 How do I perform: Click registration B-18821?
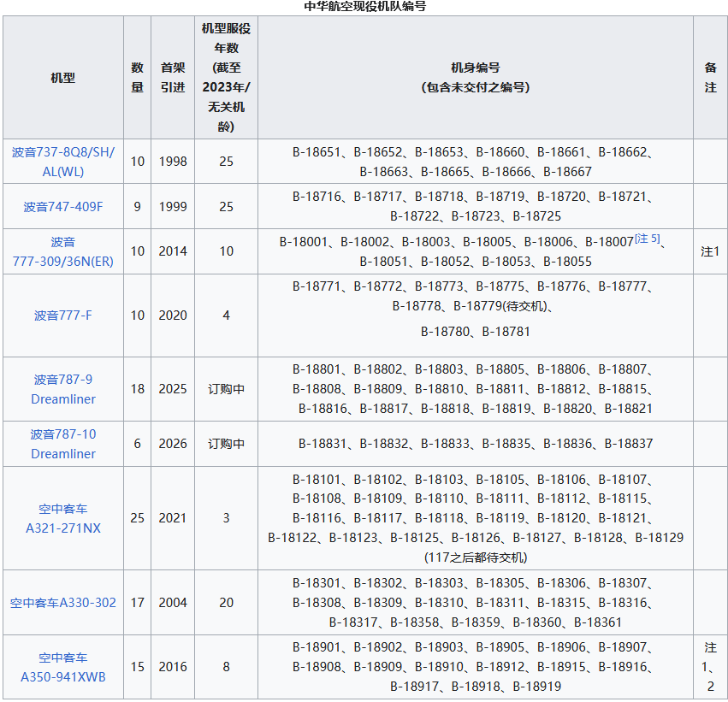click(628, 409)
